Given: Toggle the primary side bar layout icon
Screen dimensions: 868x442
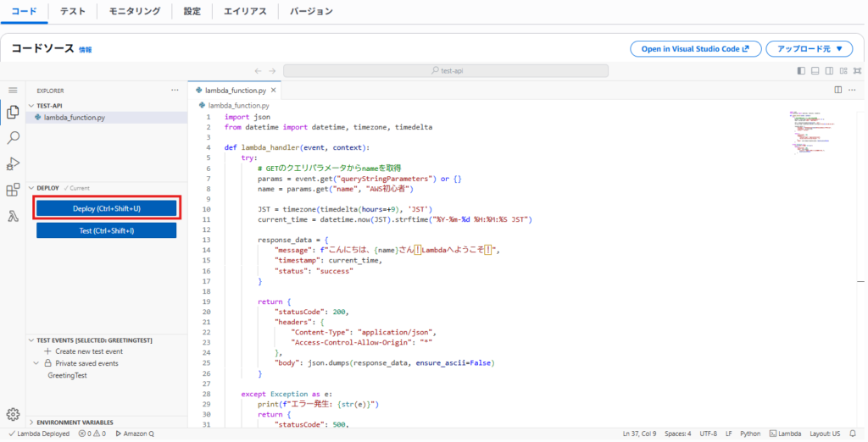Looking at the screenshot, I should coord(801,71).
